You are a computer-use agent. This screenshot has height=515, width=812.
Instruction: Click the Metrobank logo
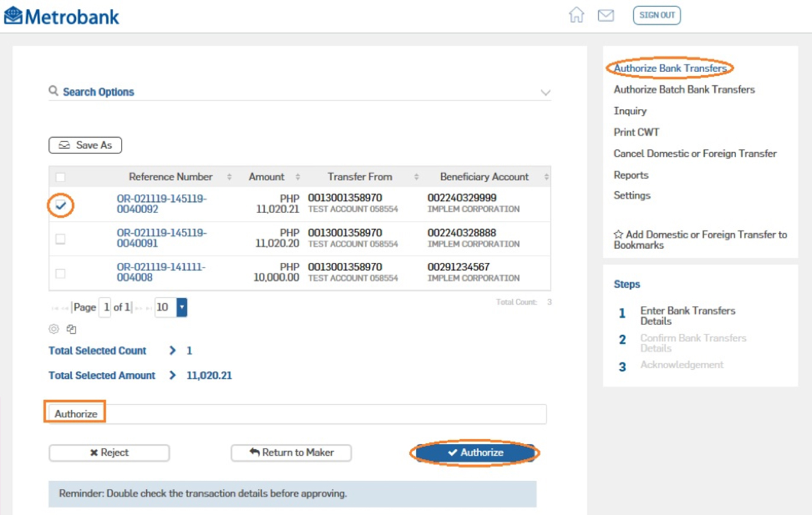[x=61, y=16]
